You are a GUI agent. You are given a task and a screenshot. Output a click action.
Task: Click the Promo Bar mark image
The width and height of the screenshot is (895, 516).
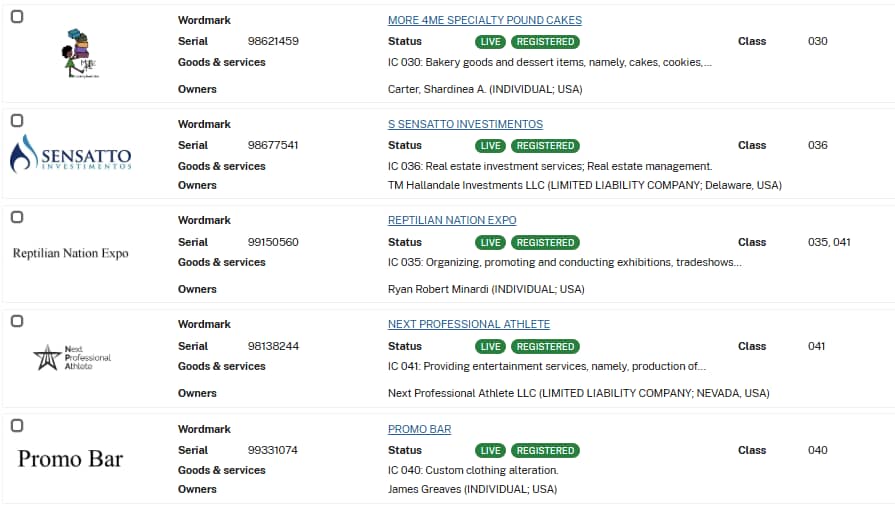70,459
